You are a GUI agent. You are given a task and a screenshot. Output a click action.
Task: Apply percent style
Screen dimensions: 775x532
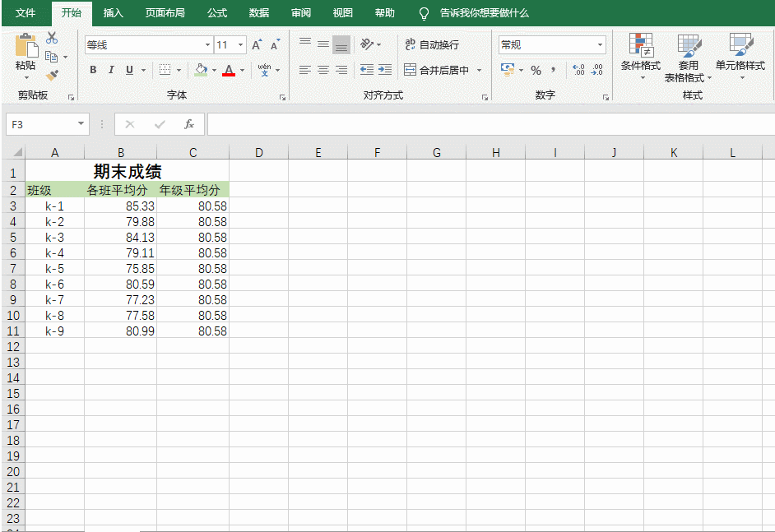tap(536, 70)
